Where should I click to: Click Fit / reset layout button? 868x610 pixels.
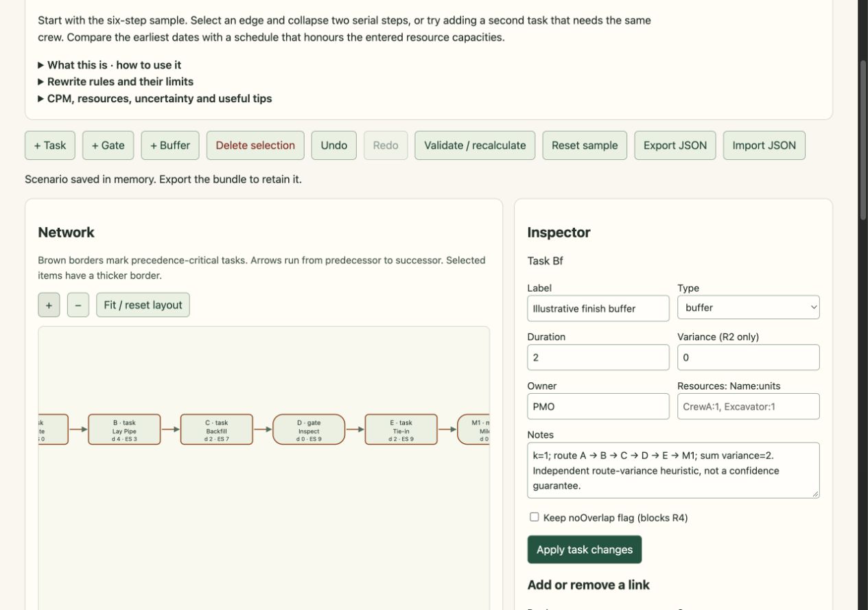pos(143,305)
